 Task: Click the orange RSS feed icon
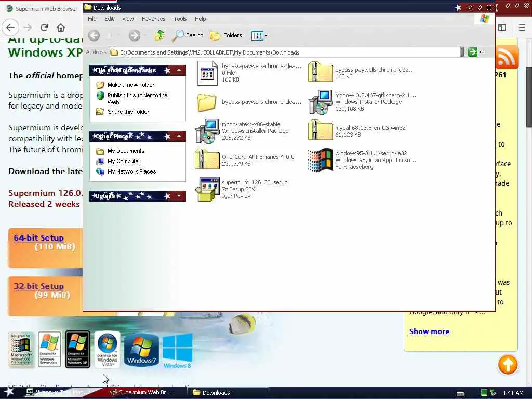coord(507,57)
